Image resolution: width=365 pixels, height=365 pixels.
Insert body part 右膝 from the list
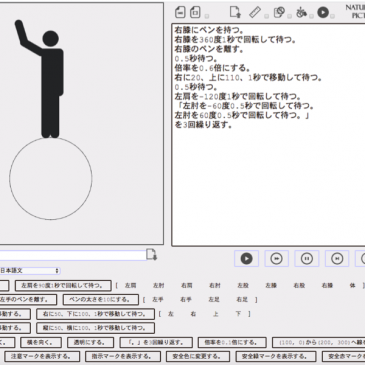[x=327, y=286]
